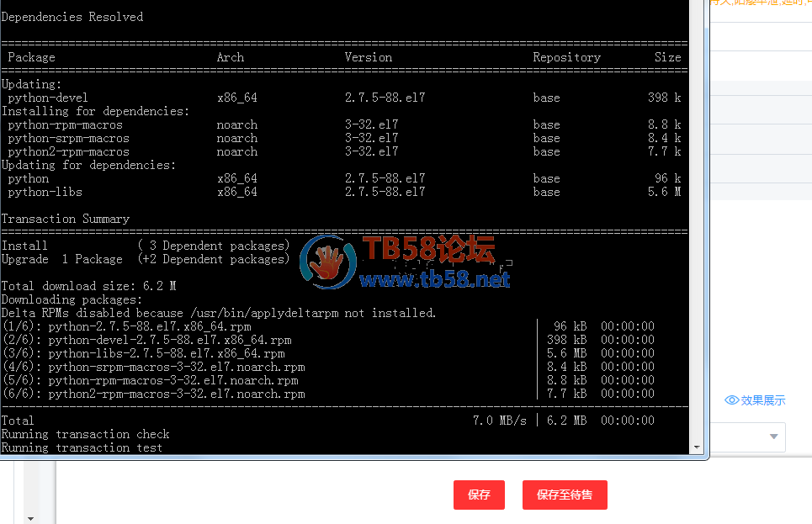Click 'python-srpm-macros' in the package table
812x524 pixels.
tap(68, 138)
